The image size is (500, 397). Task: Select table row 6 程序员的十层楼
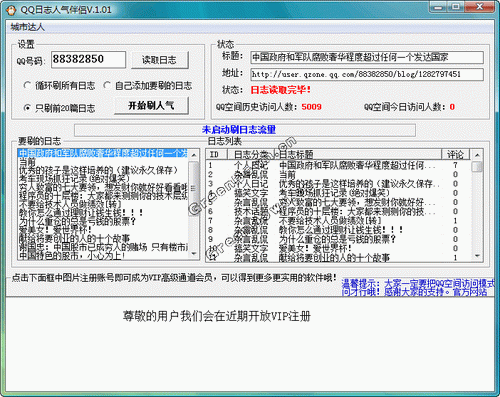338,211
